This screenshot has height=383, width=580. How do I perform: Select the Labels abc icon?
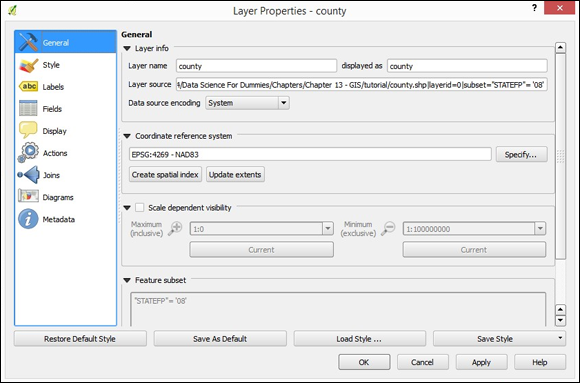[28, 87]
